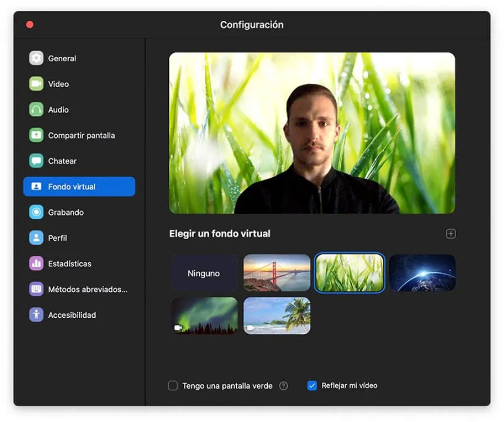
Task: Click the Accesibilidad figure icon
Action: 37,315
